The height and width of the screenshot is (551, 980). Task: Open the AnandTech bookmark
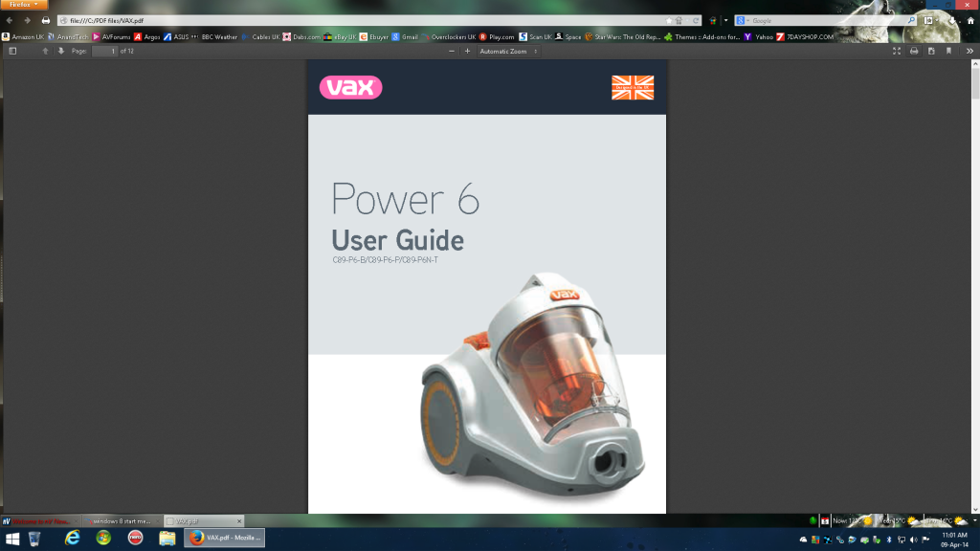click(68, 37)
